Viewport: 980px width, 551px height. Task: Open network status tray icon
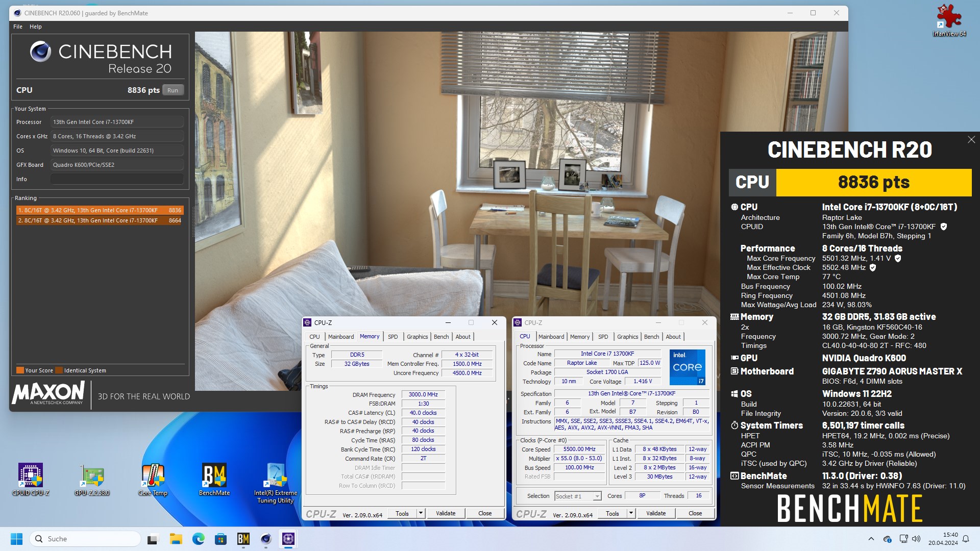(x=903, y=539)
